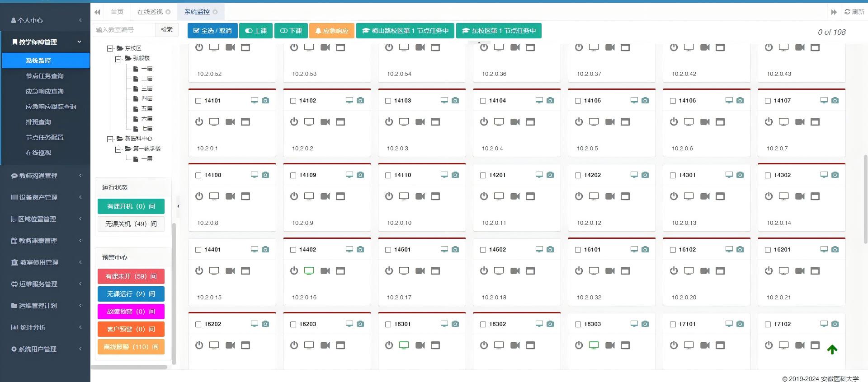Click the power icon in classroom 14101 card

pos(199,121)
